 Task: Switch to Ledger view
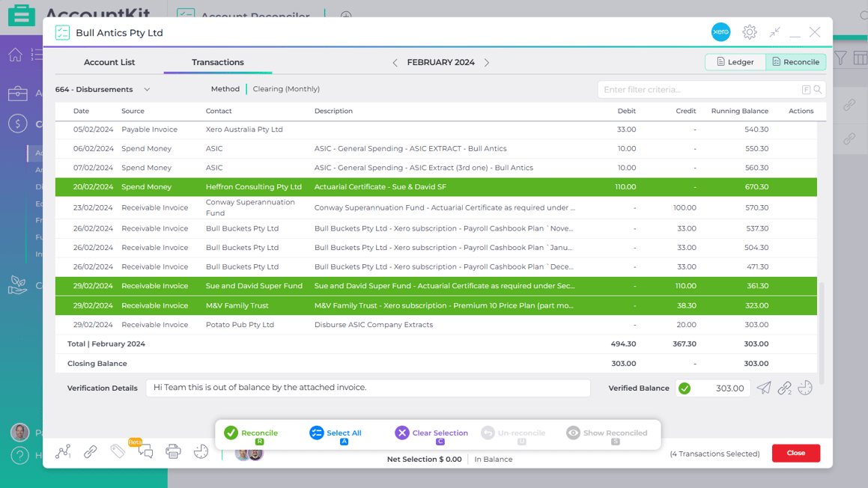click(x=735, y=62)
